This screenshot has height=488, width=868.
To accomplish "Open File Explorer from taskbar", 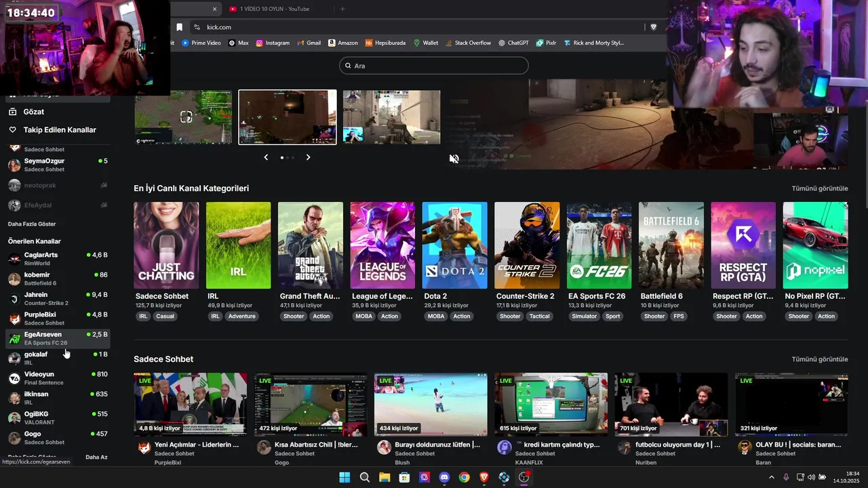I will tap(384, 477).
